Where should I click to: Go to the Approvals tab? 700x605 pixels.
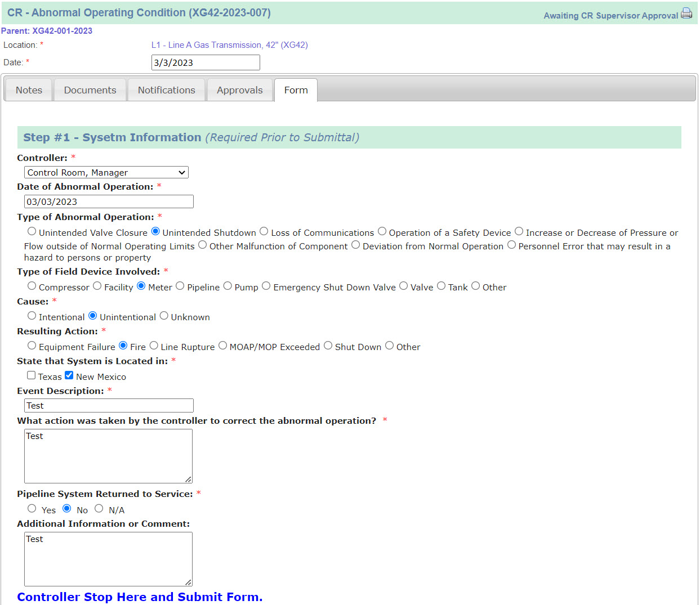click(x=240, y=90)
